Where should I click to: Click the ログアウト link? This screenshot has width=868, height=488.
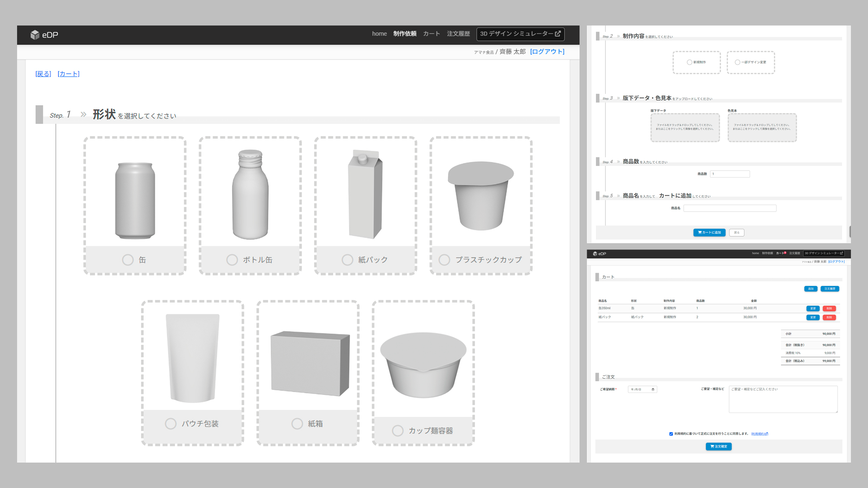(547, 52)
